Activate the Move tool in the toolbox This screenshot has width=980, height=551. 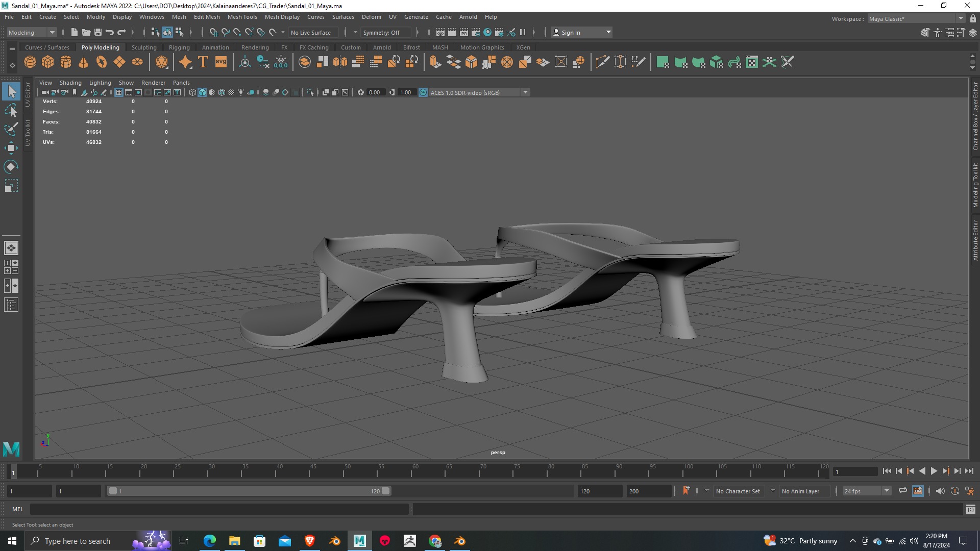pos(11,148)
